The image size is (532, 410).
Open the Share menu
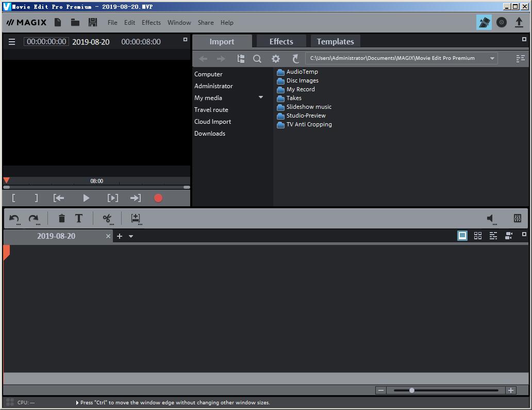(x=206, y=22)
